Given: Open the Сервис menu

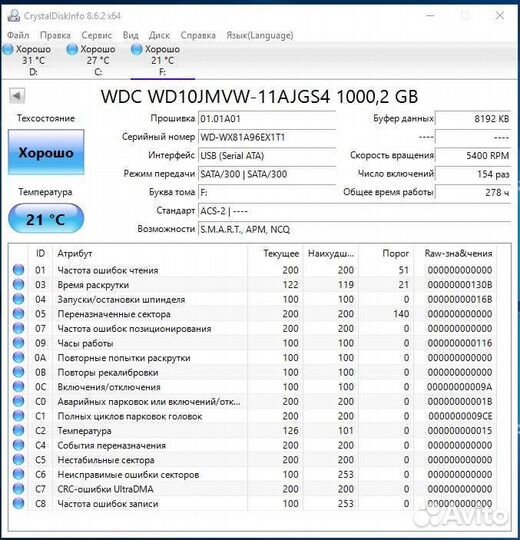Looking at the screenshot, I should pos(96,35).
